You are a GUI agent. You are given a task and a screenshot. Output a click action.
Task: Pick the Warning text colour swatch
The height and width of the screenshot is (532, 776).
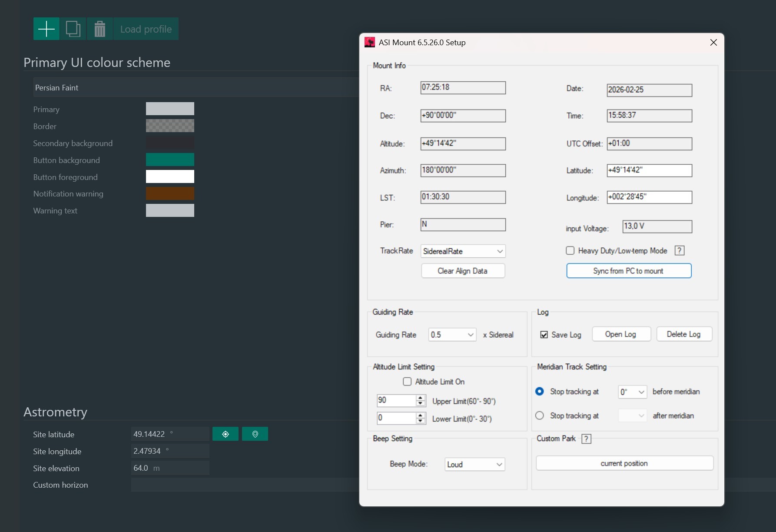(170, 210)
